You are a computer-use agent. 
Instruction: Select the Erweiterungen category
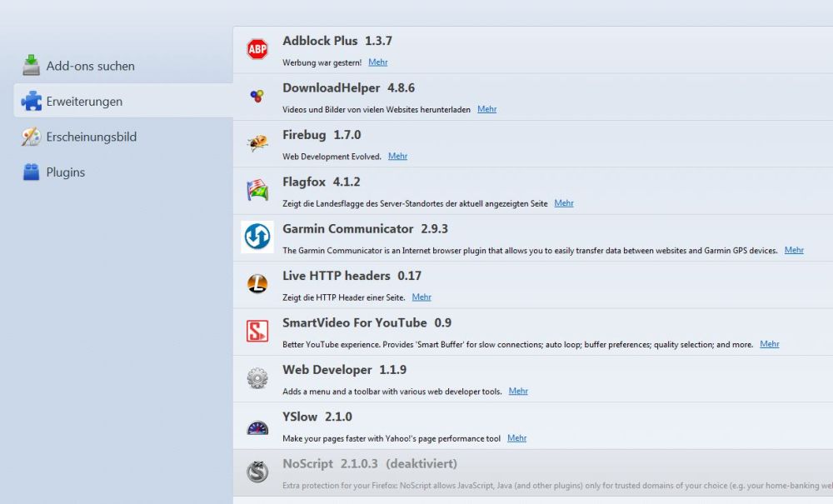point(123,101)
